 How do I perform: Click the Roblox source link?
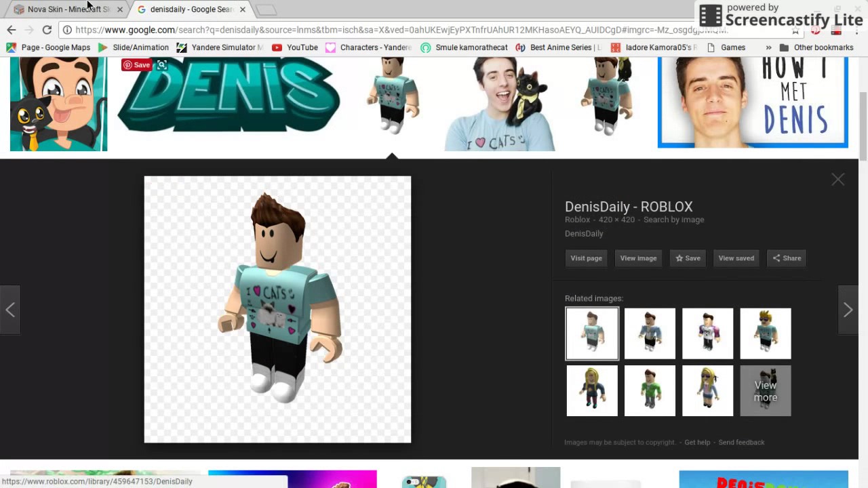pyautogui.click(x=577, y=220)
